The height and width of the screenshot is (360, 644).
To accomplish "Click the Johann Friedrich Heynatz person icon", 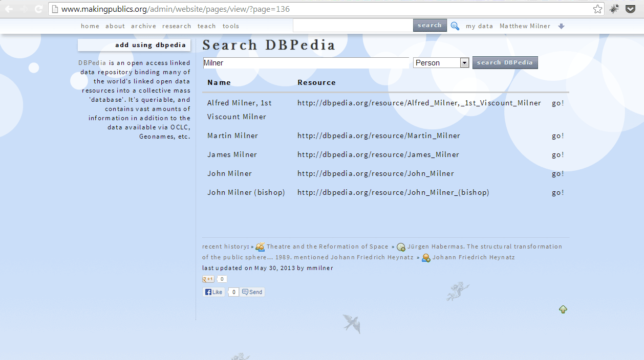I will pos(426,258).
